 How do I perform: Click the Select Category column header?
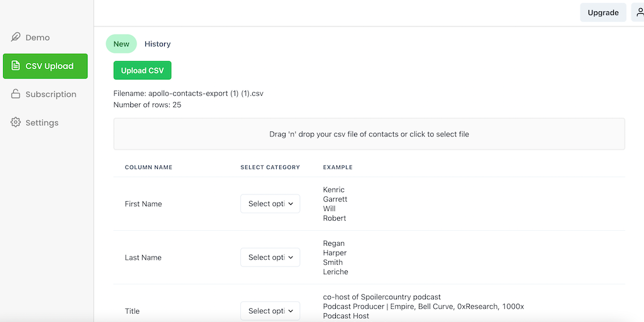[x=270, y=167]
